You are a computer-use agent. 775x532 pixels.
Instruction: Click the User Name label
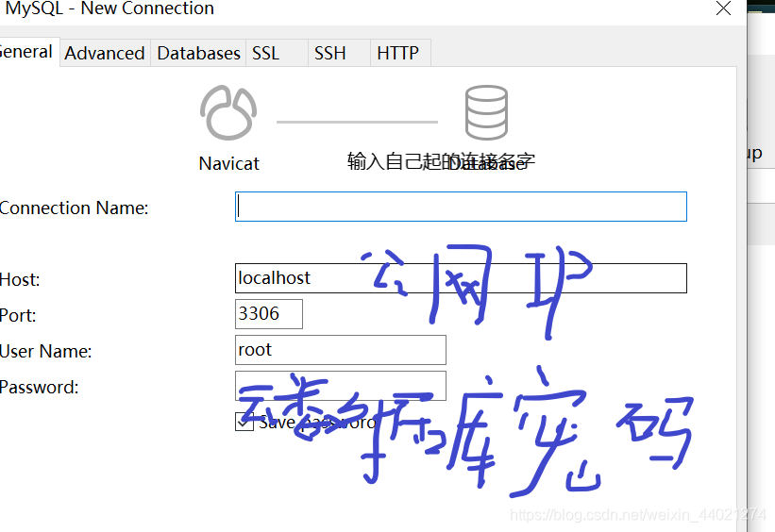pyautogui.click(x=45, y=351)
